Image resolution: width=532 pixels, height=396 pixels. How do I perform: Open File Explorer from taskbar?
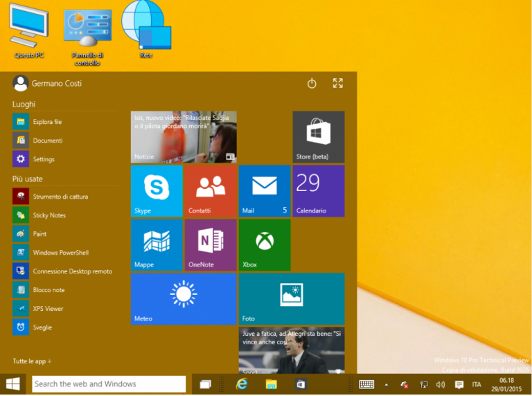tap(271, 384)
